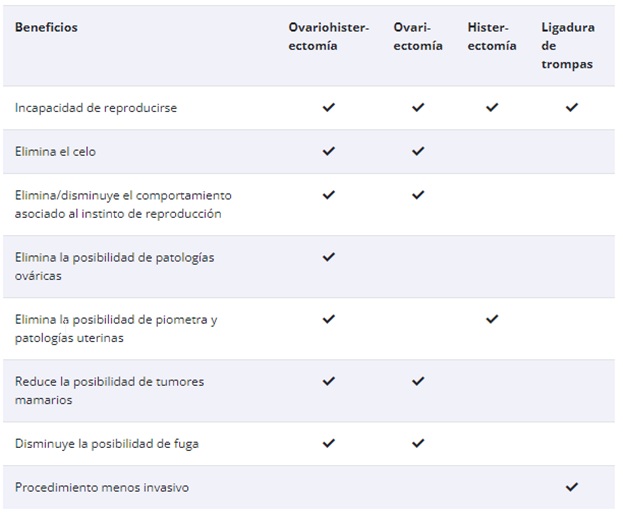Click the Reduce la posibilidad de tumores mamarios text

click(109, 391)
